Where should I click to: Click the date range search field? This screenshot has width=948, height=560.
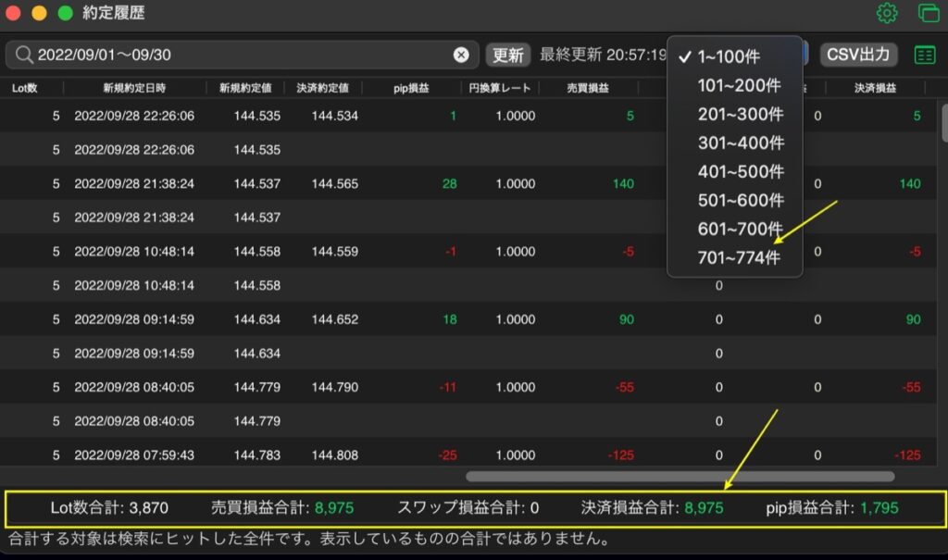point(242,55)
